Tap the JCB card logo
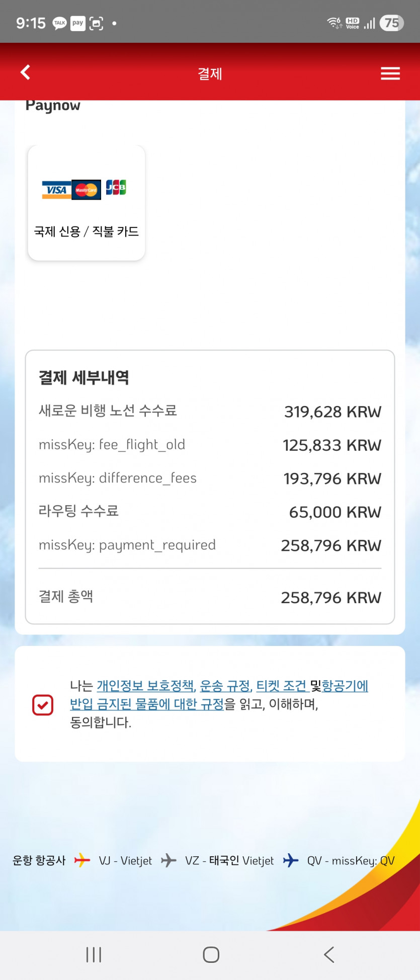This screenshot has height=980, width=420. coord(116,188)
